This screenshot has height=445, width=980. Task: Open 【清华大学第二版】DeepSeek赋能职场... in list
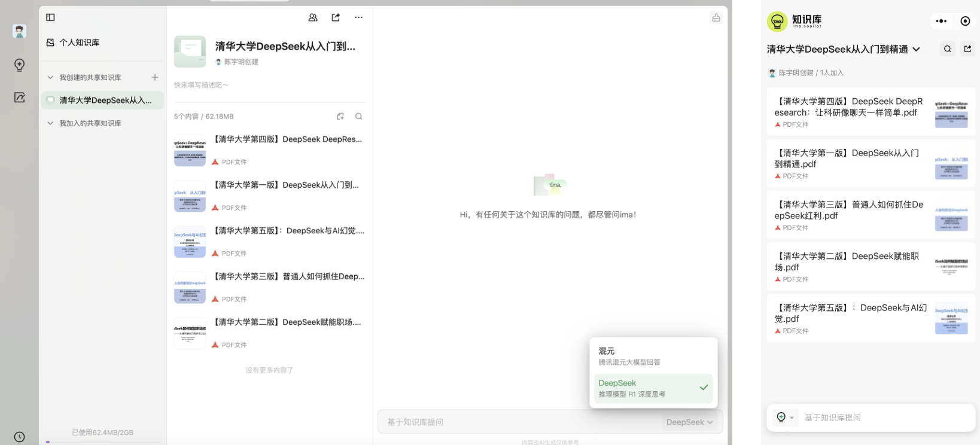269,333
